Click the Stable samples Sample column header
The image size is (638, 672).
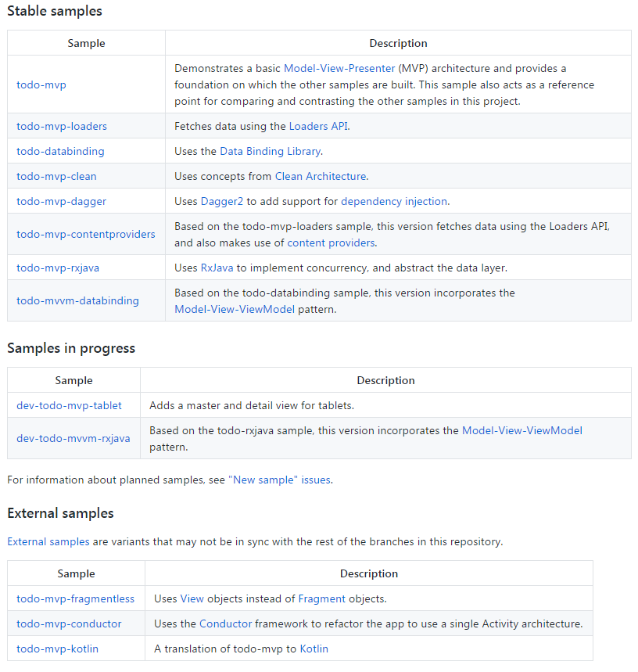tap(86, 43)
